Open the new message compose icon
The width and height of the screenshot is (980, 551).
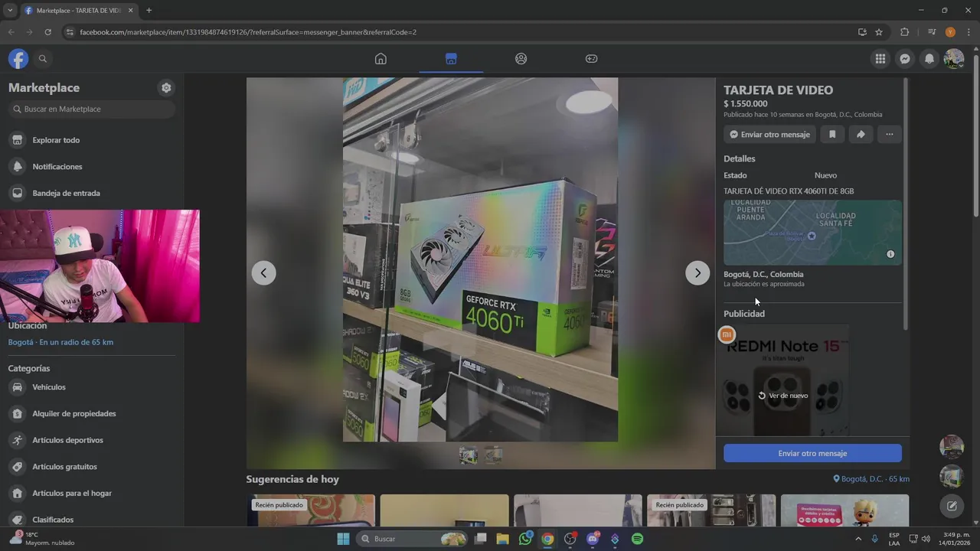click(x=952, y=506)
